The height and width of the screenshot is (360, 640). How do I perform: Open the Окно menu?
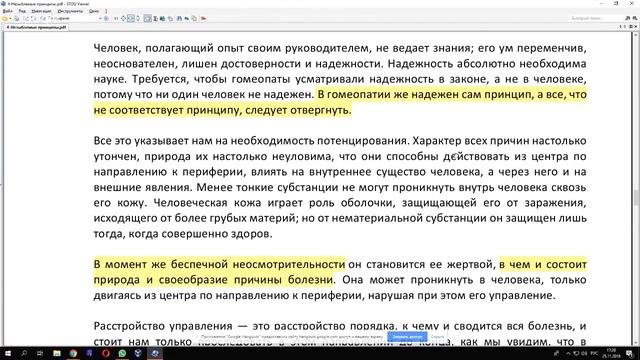[94, 11]
